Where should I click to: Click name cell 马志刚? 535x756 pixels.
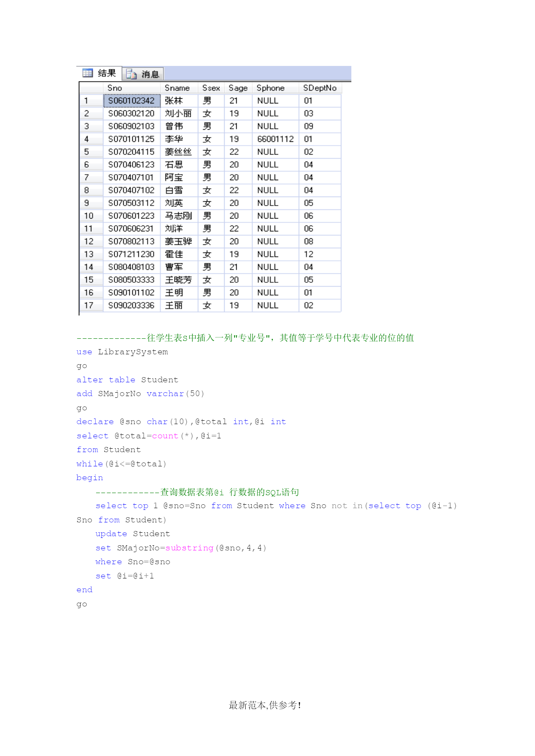179,216
